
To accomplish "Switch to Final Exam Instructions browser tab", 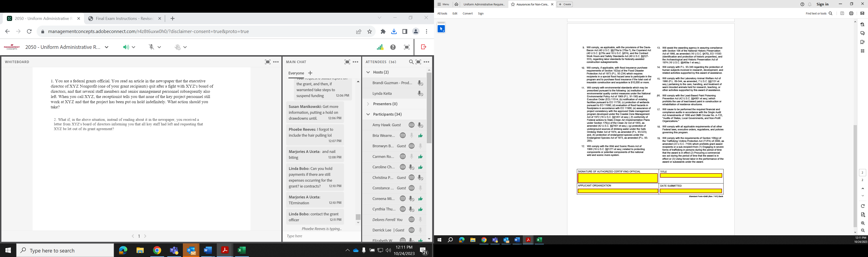I will click(x=124, y=19).
